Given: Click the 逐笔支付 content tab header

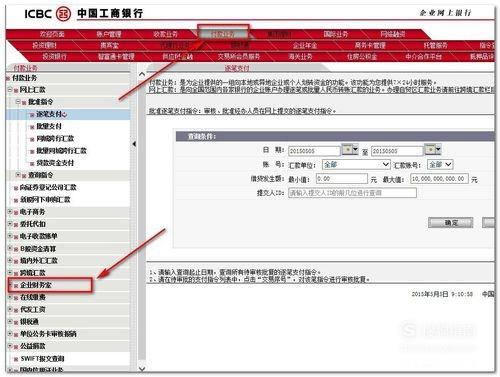Looking at the screenshot, I should (237, 68).
